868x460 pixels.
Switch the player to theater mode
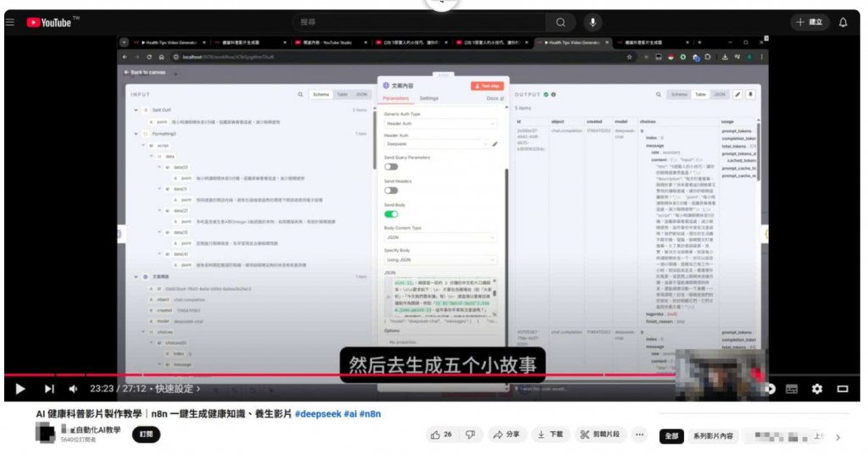click(843, 389)
